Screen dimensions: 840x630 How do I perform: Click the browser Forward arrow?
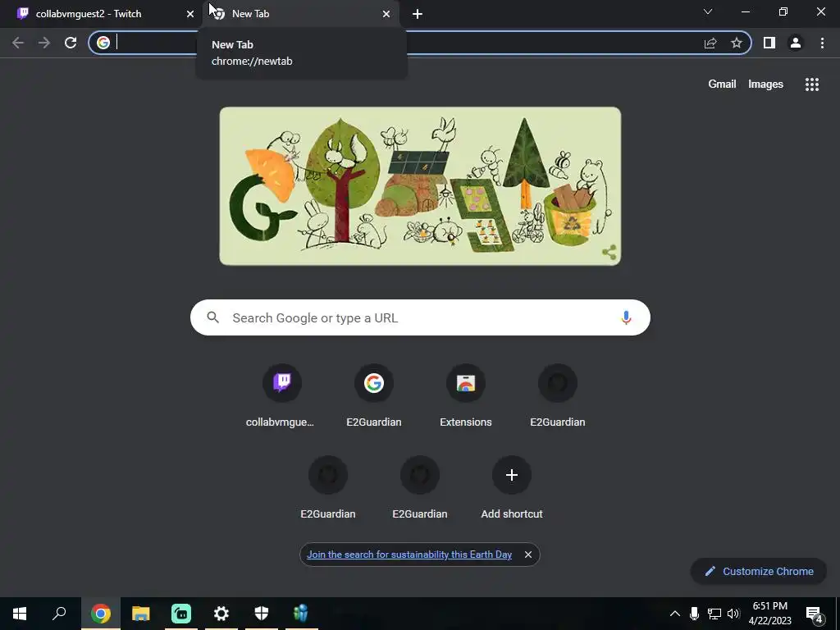pyautogui.click(x=44, y=43)
